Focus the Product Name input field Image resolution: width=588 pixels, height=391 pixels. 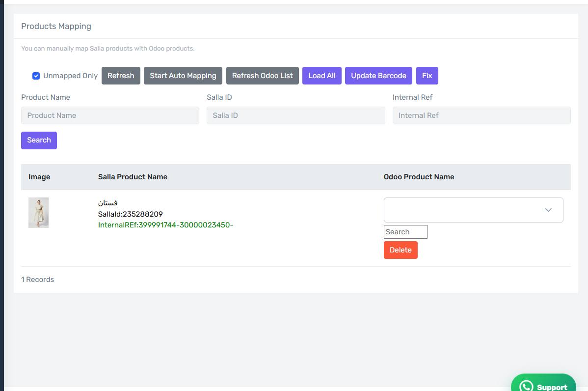(x=110, y=115)
